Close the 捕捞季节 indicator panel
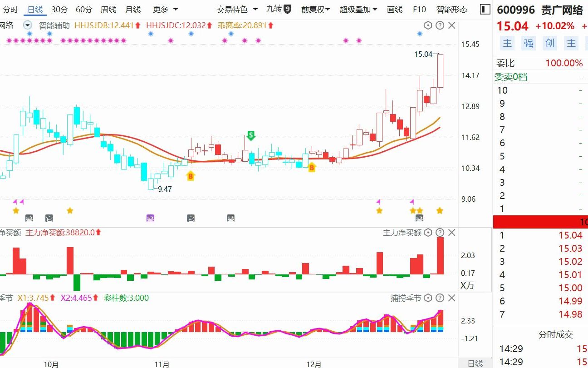The image size is (588, 368). click(451, 298)
